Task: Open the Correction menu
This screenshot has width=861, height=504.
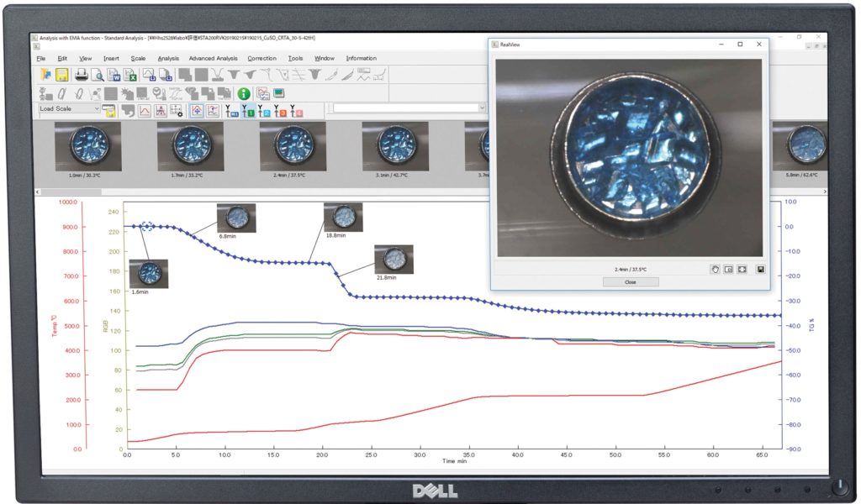Action: pos(261,59)
